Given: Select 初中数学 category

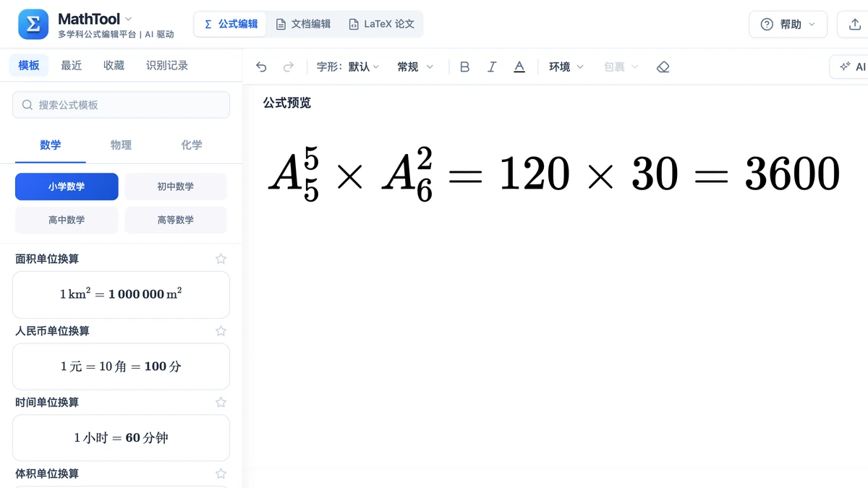Looking at the screenshot, I should coord(176,187).
